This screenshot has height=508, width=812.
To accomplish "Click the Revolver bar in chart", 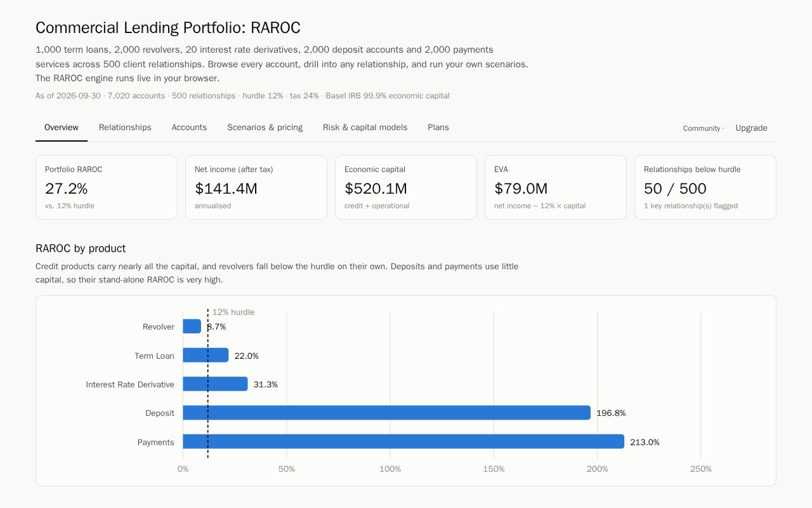I will (x=192, y=326).
